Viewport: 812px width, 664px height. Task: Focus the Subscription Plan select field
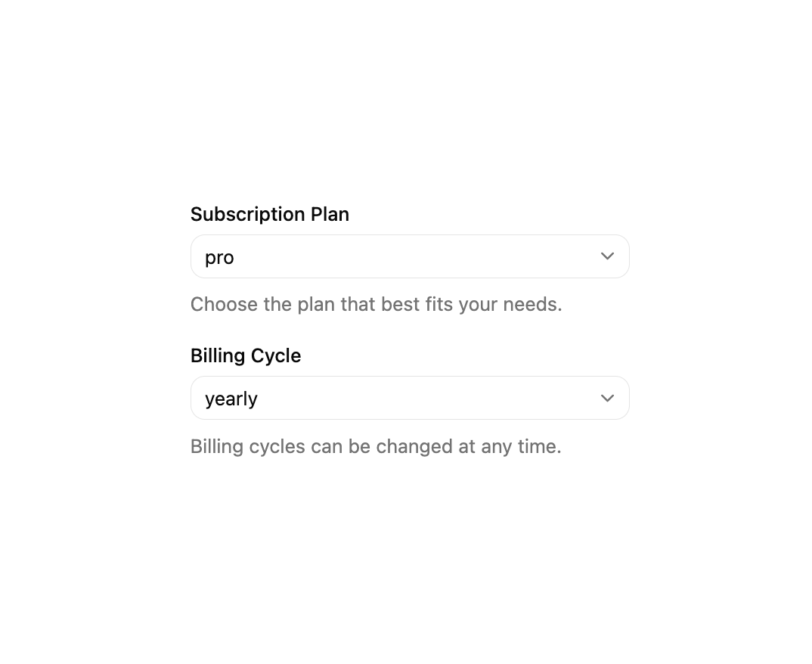[410, 256]
